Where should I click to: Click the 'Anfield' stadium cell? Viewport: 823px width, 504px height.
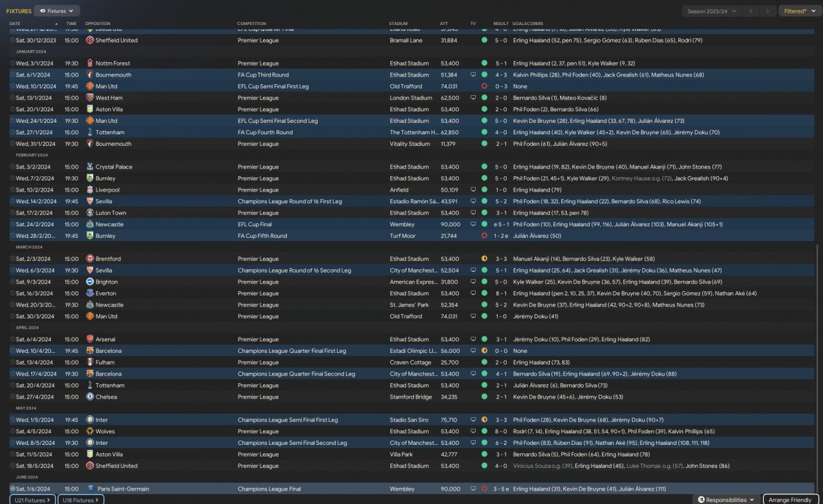point(399,190)
